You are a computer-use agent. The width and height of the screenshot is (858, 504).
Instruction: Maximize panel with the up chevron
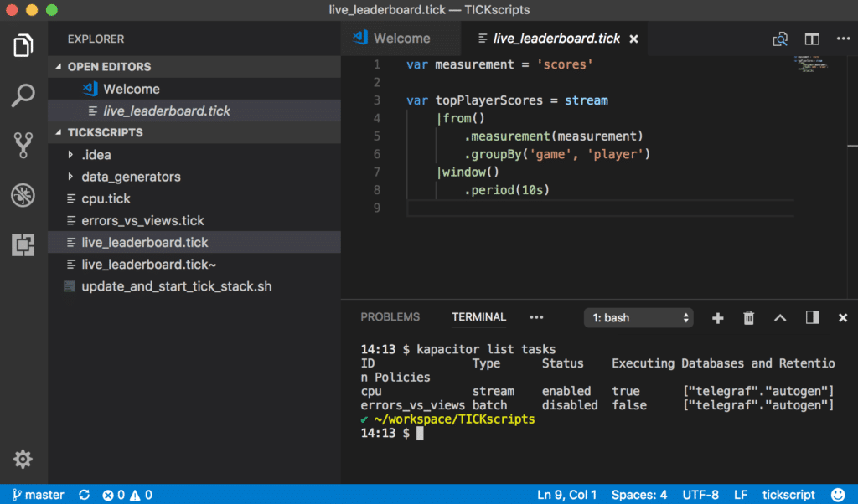[780, 318]
